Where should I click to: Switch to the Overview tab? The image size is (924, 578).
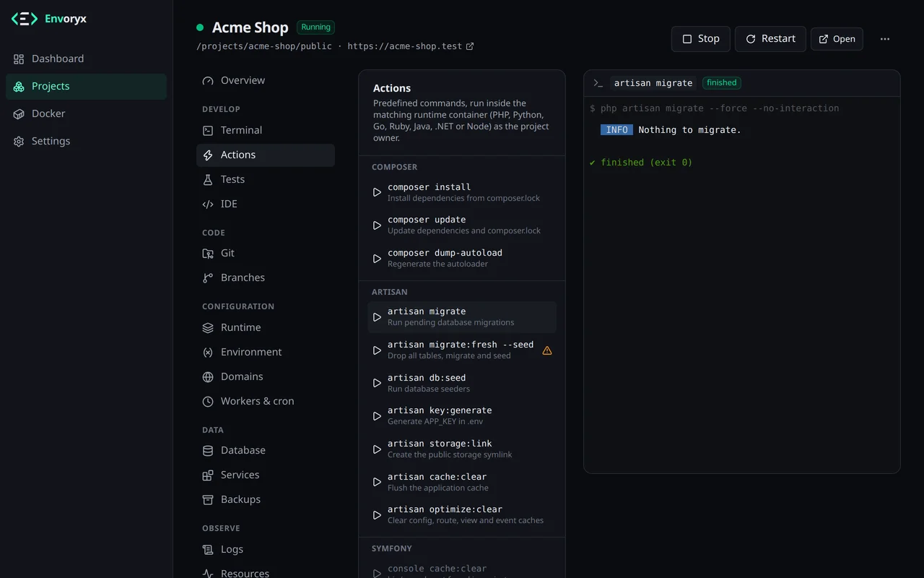point(266,80)
